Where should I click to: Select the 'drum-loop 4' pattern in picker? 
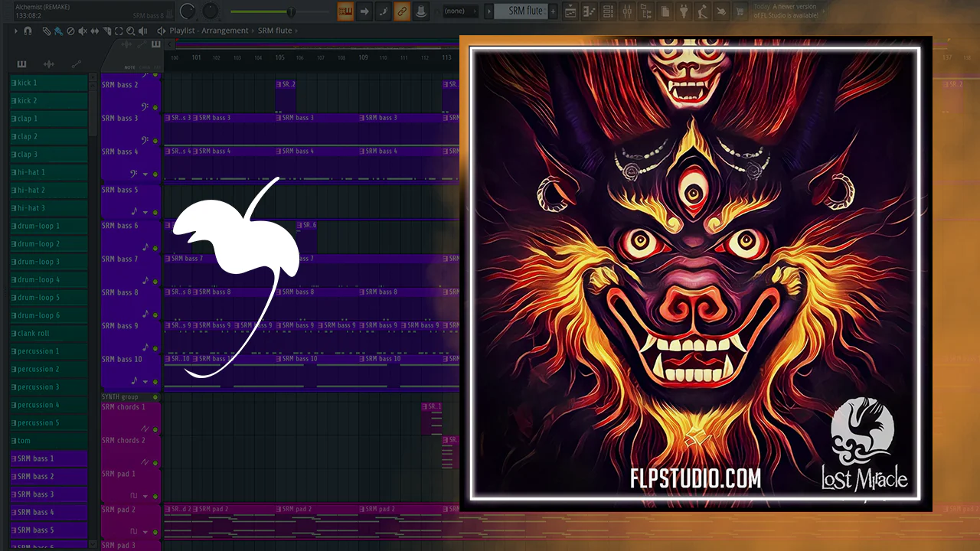click(x=49, y=279)
